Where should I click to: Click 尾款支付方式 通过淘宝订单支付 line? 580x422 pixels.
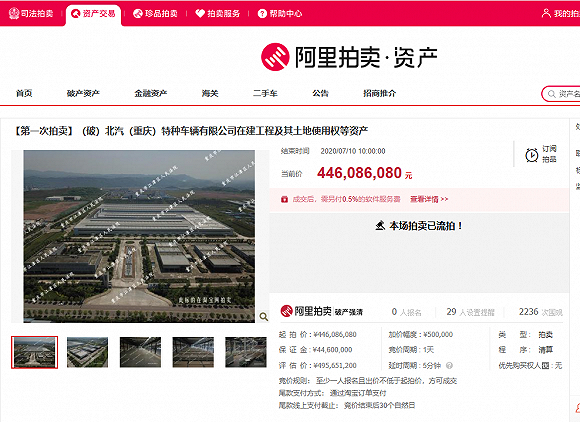(332, 393)
